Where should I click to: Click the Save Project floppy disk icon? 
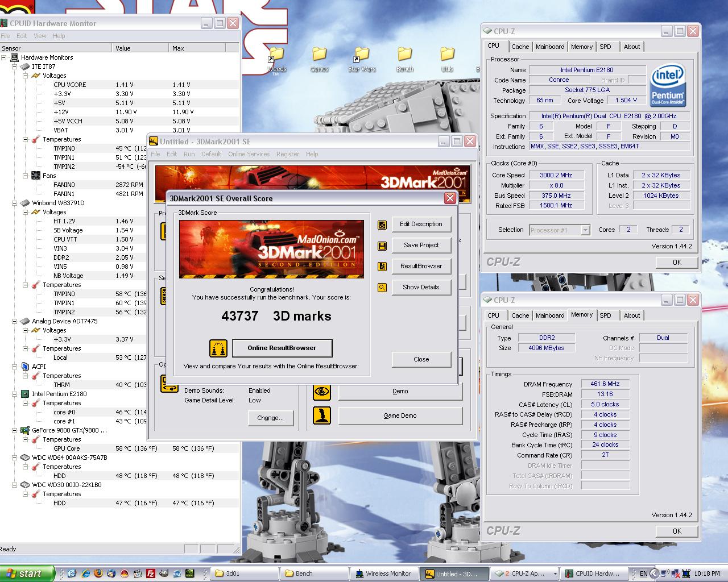(382, 246)
